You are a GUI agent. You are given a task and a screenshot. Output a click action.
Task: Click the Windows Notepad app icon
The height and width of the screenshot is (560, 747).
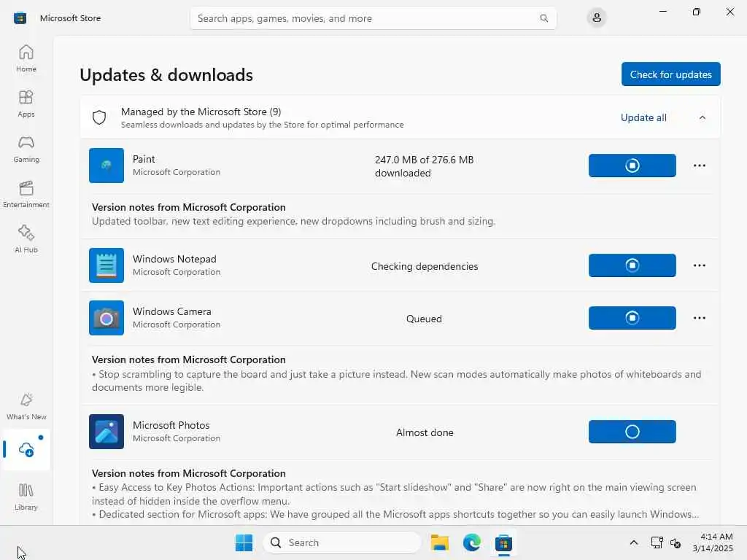[x=107, y=265]
